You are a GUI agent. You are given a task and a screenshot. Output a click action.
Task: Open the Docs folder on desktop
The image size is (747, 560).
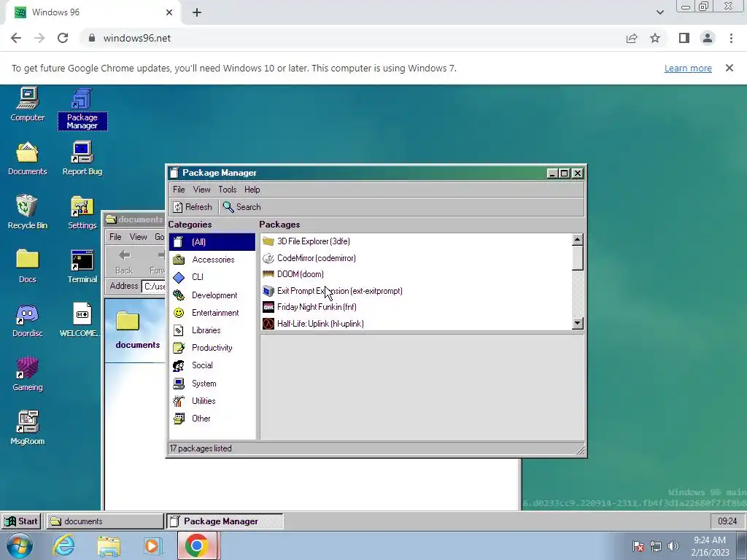click(x=27, y=266)
